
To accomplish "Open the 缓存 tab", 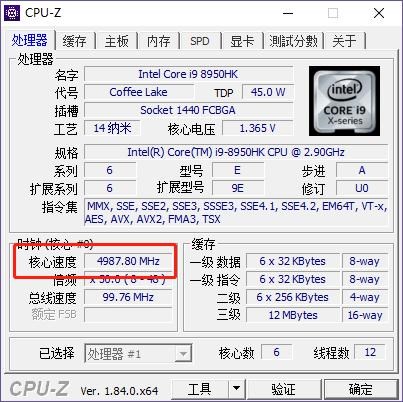I will click(x=74, y=41).
